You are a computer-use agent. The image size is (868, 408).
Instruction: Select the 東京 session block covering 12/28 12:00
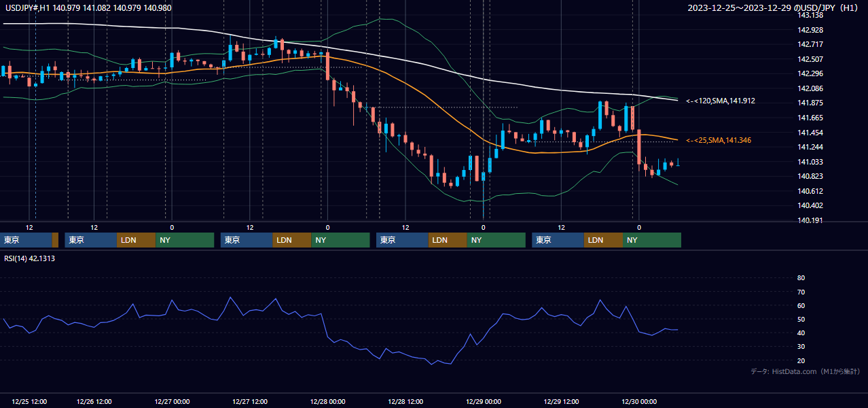click(402, 240)
